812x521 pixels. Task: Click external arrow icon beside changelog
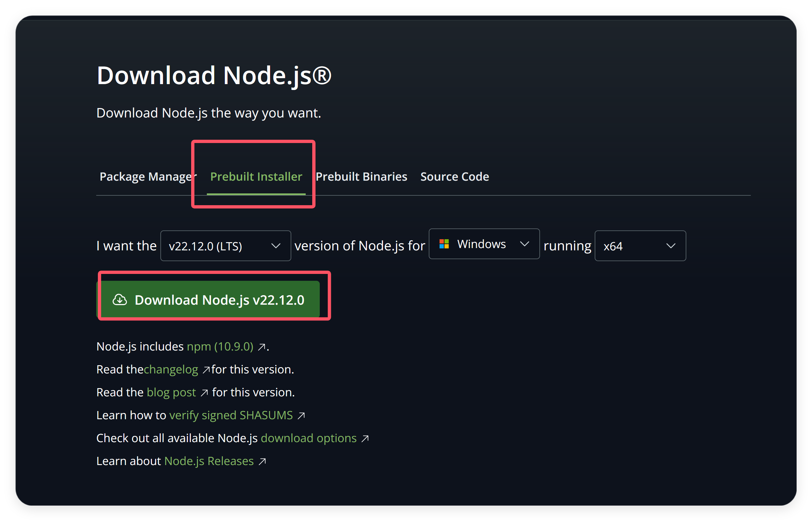[x=206, y=370]
